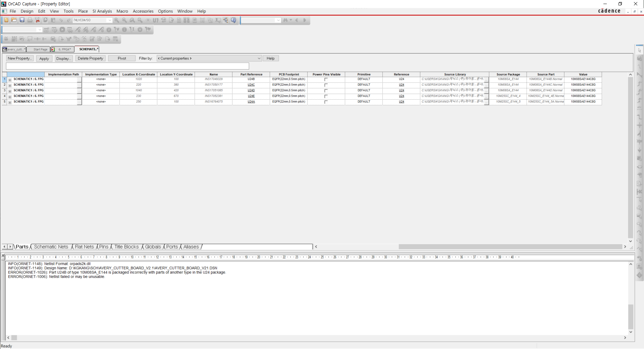Click the Paste clipboard icon
The height and width of the screenshot is (349, 644).
coord(53,20)
